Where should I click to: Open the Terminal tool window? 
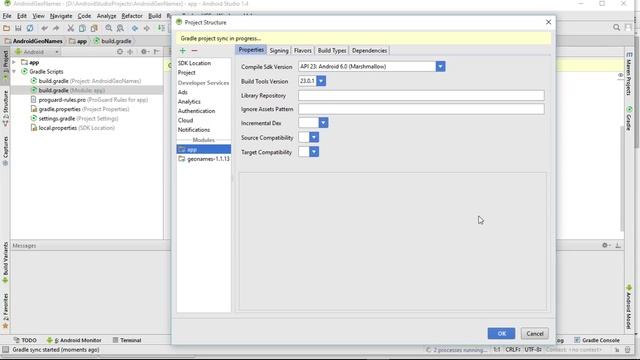tap(127, 340)
